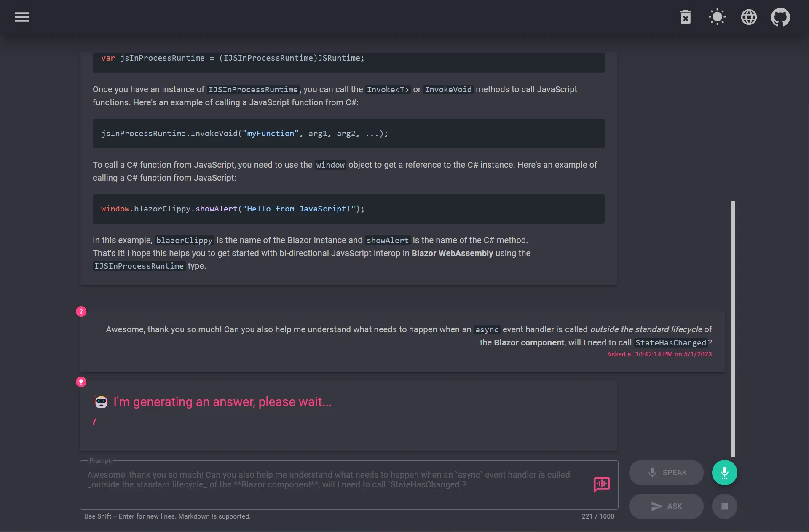Open the GitHub repository icon
The width and height of the screenshot is (809, 532).
point(780,17)
